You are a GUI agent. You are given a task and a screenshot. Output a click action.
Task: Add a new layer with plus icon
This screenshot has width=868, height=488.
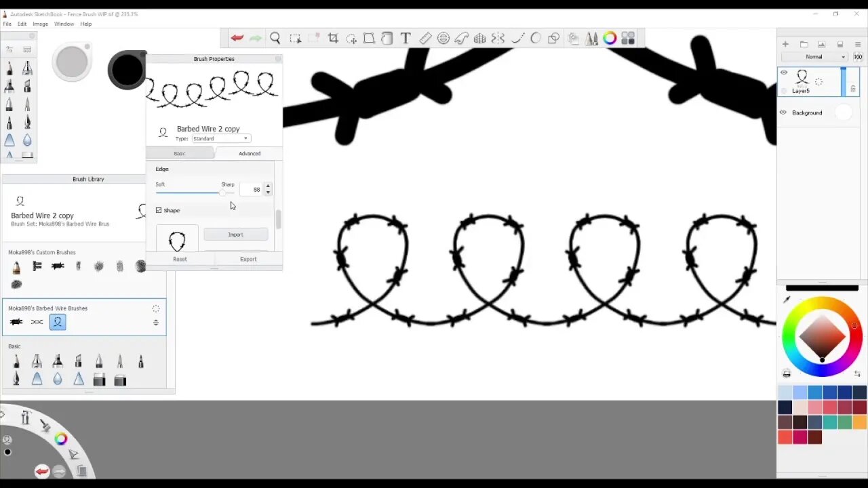click(785, 45)
